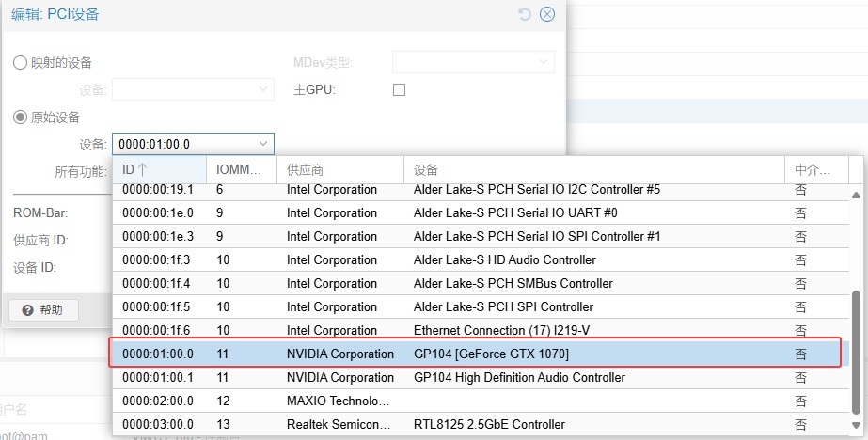The image size is (868, 440).
Task: Select the 原始设备 radio button
Action: click(20, 118)
